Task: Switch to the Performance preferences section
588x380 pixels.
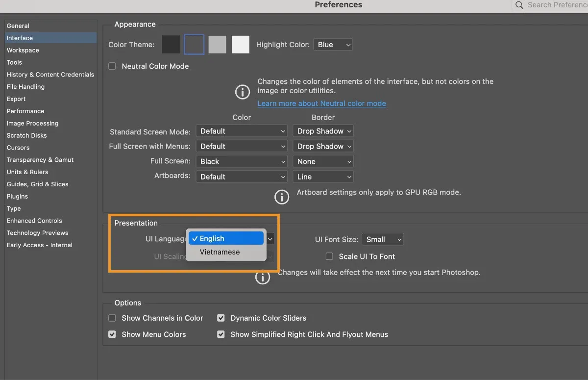Action: 25,111
